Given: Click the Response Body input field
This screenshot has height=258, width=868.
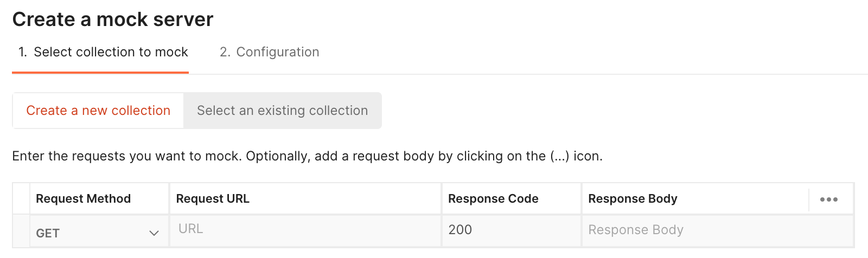Looking at the screenshot, I should pyautogui.click(x=716, y=230).
